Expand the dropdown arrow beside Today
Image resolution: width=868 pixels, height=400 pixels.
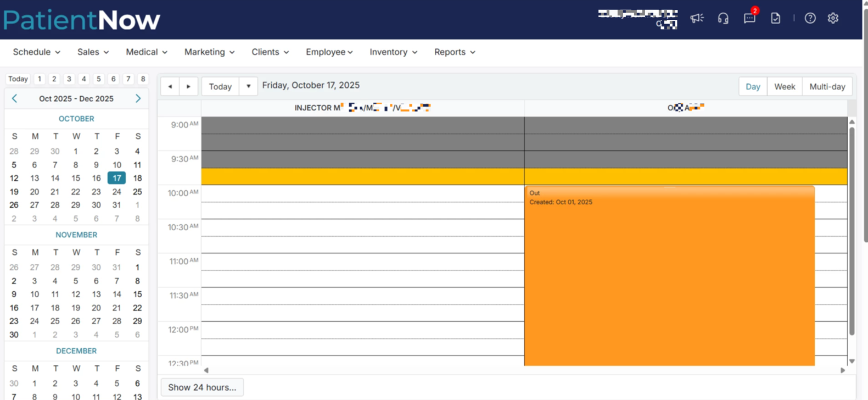(248, 86)
